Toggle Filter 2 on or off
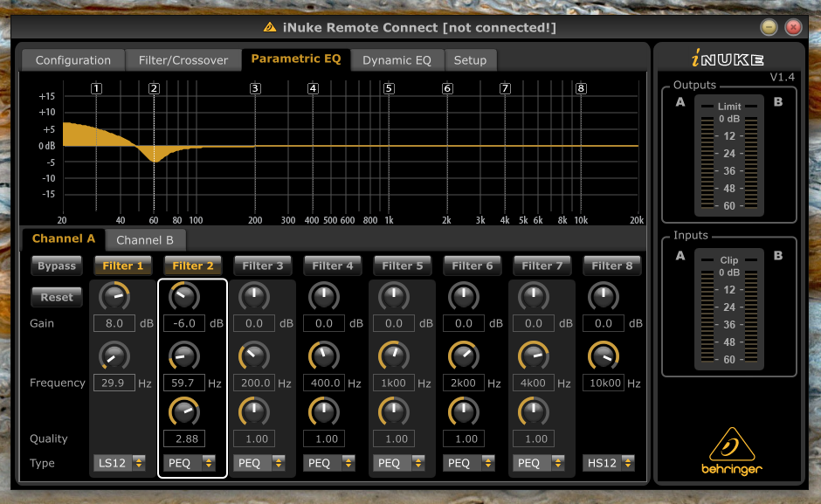821x504 pixels. click(193, 266)
